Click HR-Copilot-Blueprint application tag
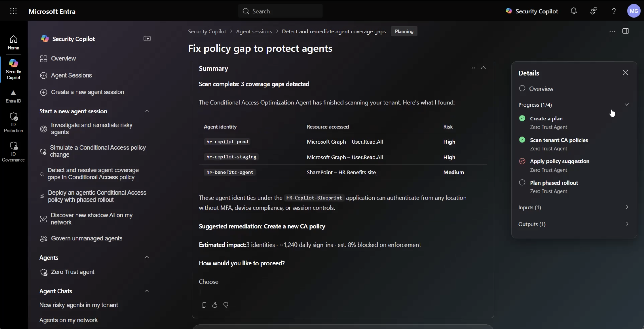644x329 pixels. pos(314,198)
